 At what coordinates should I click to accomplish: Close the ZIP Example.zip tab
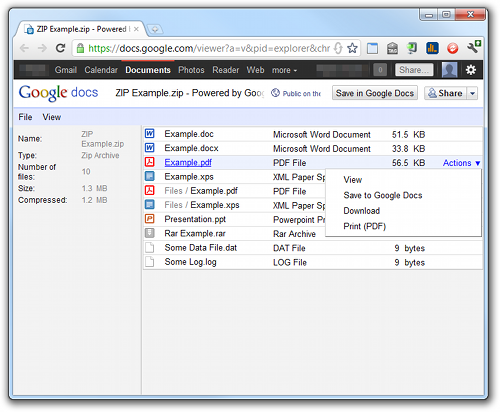[136, 29]
